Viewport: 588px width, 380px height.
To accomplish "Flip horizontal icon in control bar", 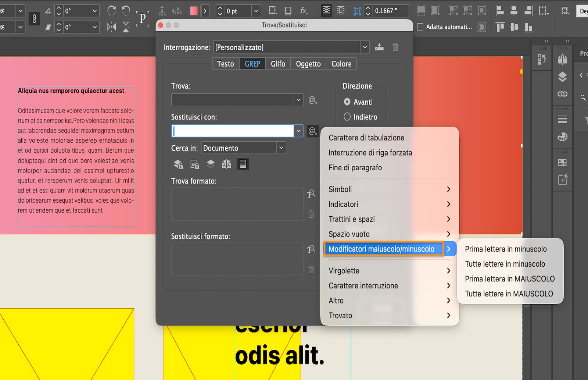I will pos(111,27).
